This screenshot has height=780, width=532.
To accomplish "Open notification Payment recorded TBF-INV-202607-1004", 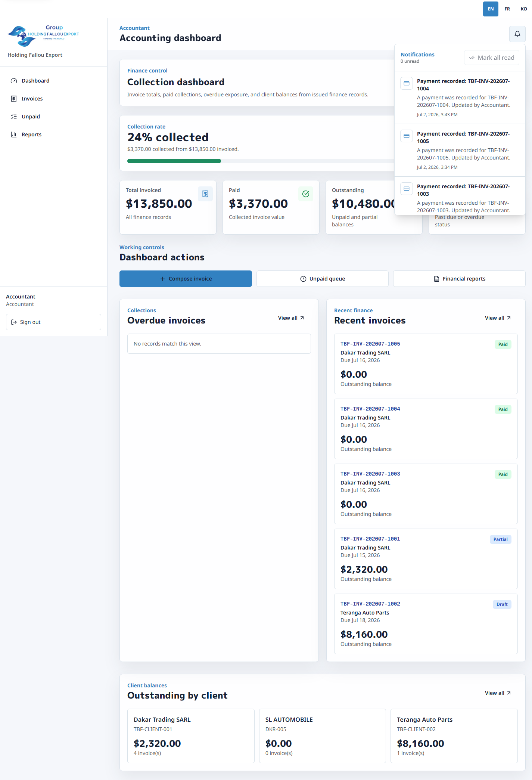I will point(460,97).
